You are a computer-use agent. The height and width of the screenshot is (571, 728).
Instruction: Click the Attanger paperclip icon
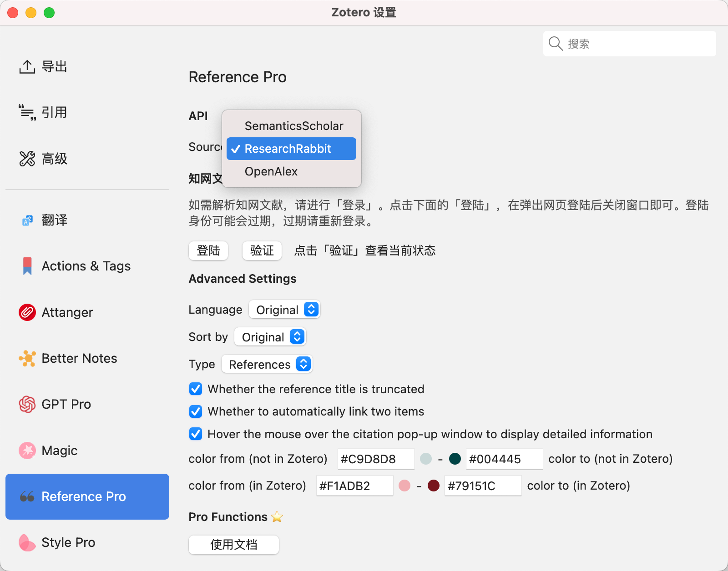(27, 312)
